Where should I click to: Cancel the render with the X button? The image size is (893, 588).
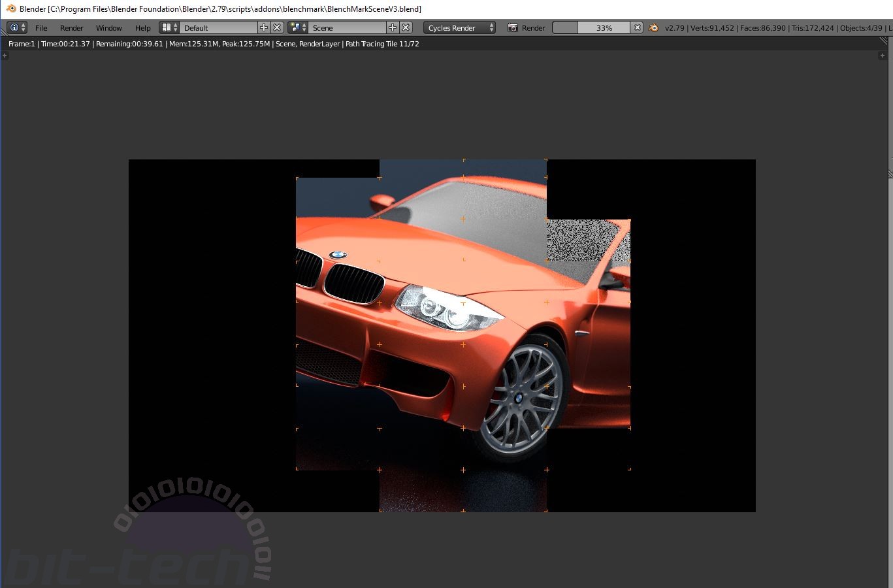[638, 27]
